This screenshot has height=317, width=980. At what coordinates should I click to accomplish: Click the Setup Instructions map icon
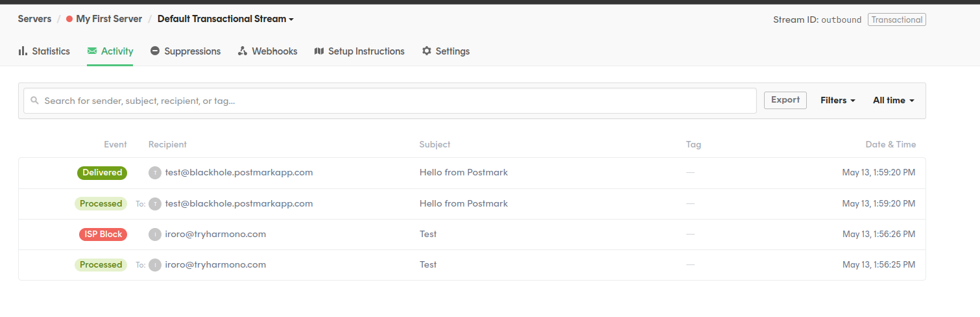[x=319, y=51]
